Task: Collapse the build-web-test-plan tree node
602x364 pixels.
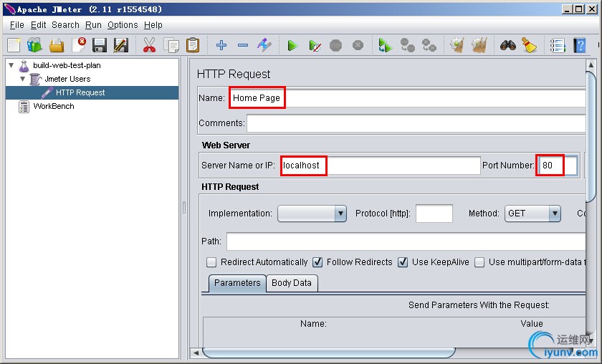Action: click(x=11, y=65)
